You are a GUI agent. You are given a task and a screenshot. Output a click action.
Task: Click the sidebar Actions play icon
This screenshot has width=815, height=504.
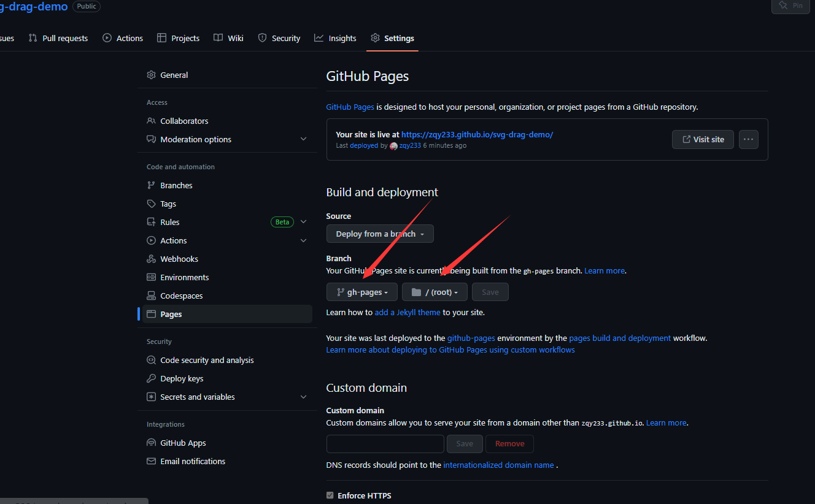point(151,240)
